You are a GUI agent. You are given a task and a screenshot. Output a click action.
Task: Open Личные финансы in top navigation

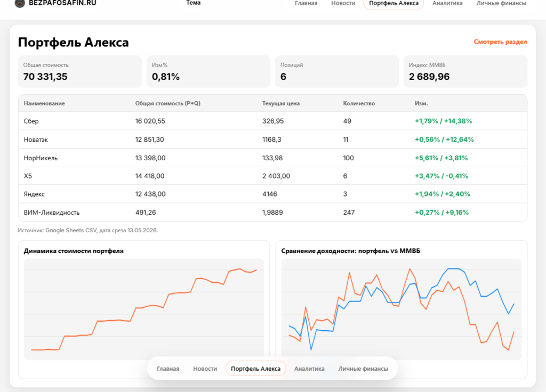pos(501,3)
